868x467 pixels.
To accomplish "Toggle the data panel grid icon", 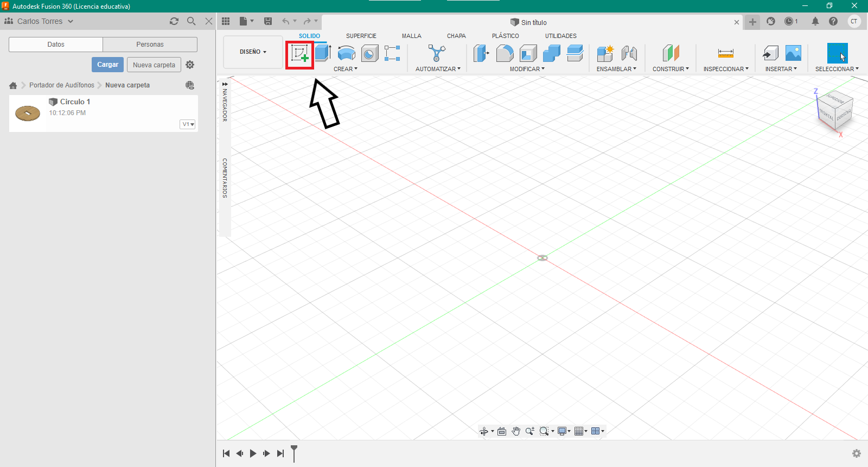I will 226,21.
